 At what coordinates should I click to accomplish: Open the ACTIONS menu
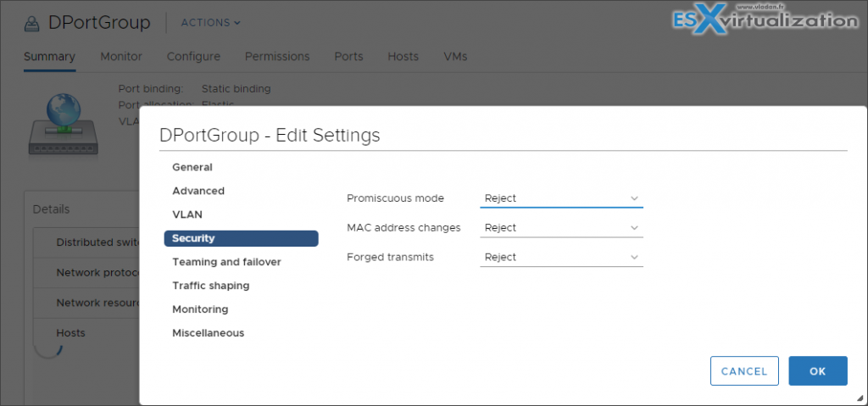pos(210,22)
